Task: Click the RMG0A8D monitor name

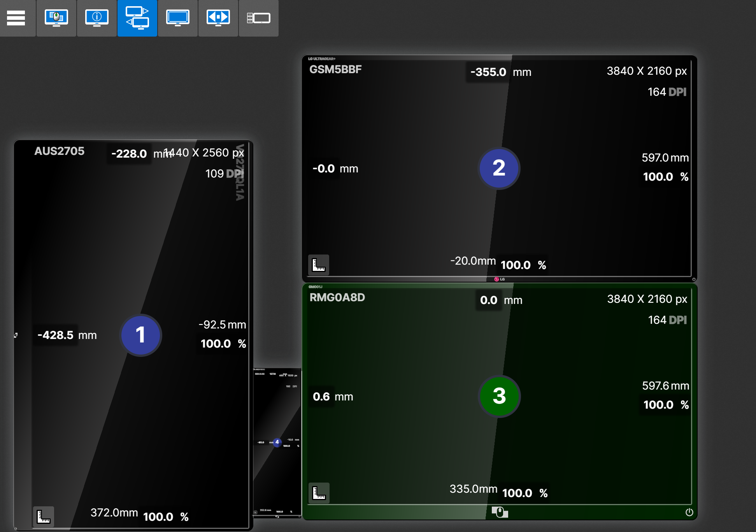Action: coord(337,297)
